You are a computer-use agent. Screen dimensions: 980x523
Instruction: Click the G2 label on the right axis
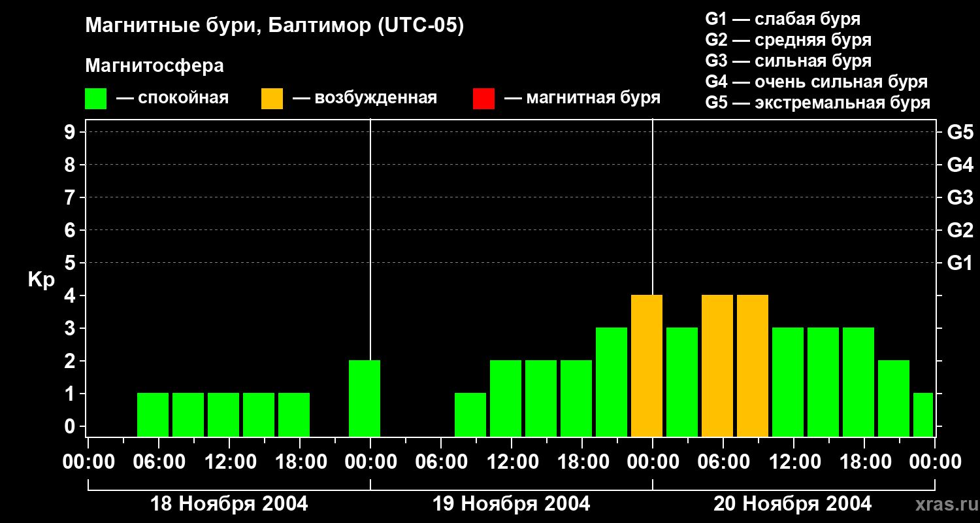(x=960, y=230)
